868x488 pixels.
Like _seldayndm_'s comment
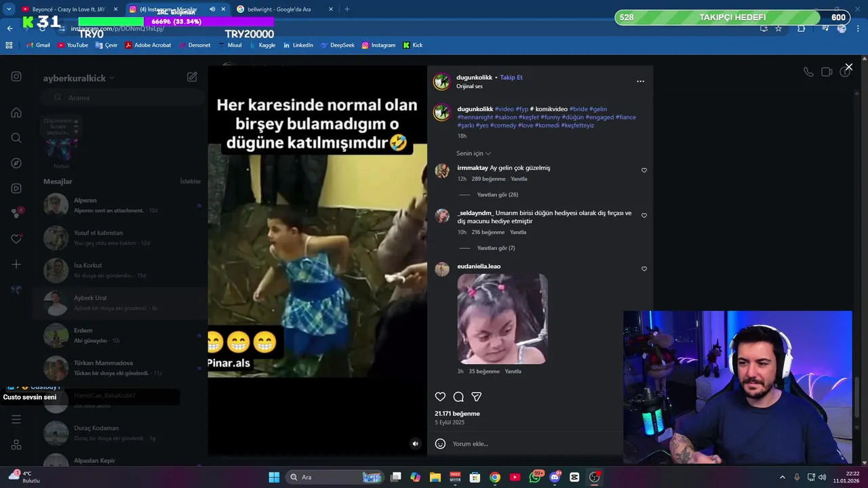tap(644, 216)
